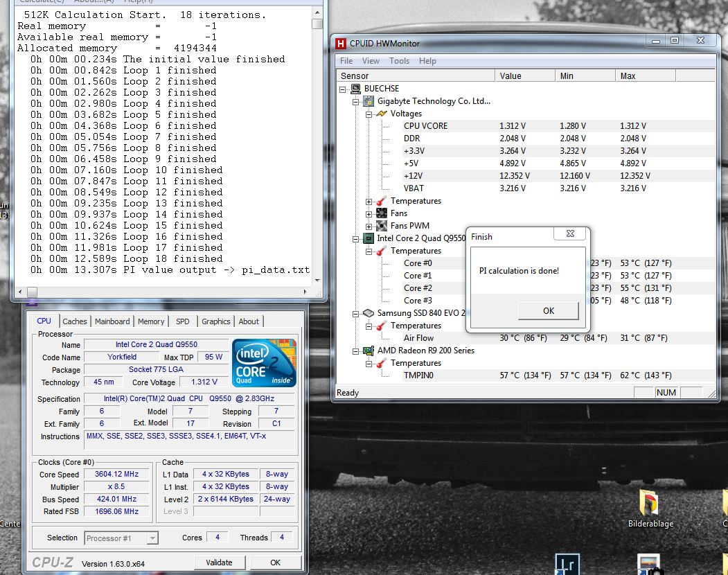Image resolution: width=728 pixels, height=575 pixels.
Task: Expand the Fans node
Action: [x=369, y=214]
